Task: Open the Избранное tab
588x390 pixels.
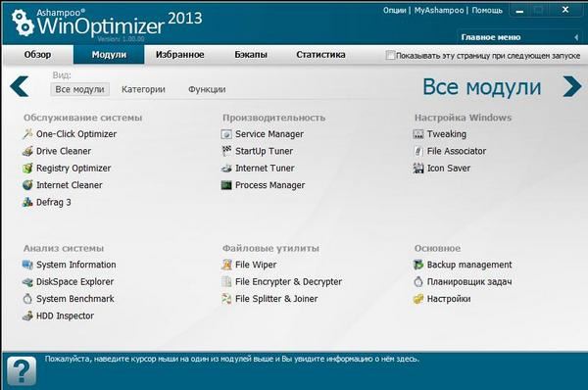Action: click(x=180, y=55)
